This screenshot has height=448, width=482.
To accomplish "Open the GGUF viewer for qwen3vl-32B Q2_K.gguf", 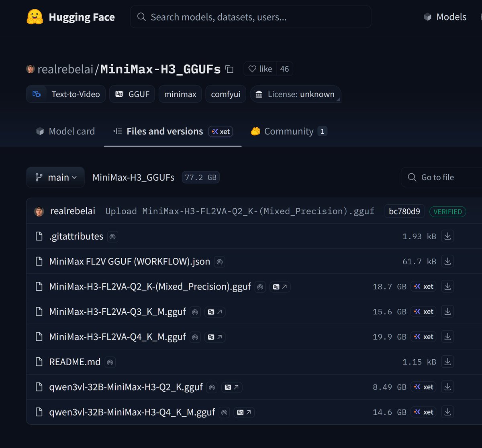I will pyautogui.click(x=232, y=387).
